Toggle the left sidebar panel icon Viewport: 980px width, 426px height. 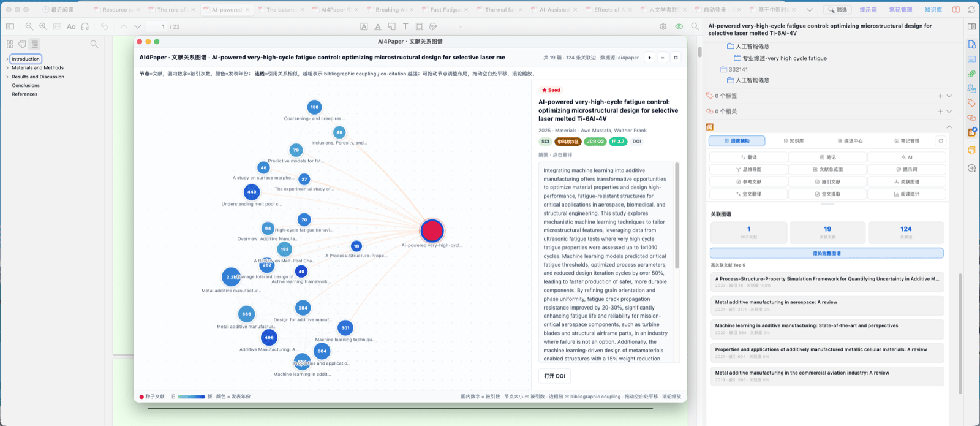point(10,26)
